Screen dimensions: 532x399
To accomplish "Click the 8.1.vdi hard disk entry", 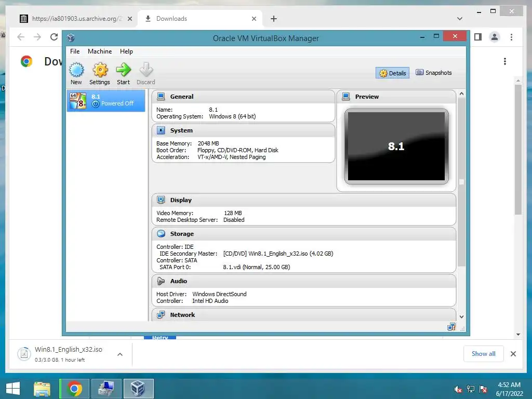I will coord(257,267).
